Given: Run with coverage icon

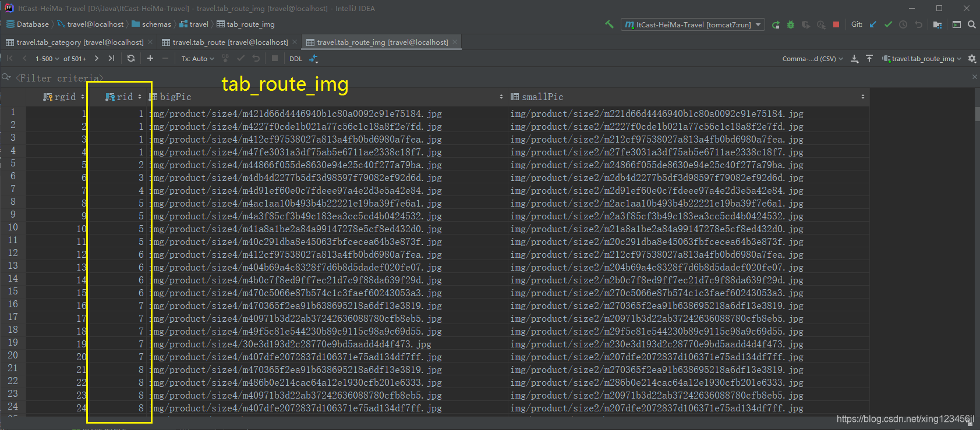Looking at the screenshot, I should (x=806, y=24).
